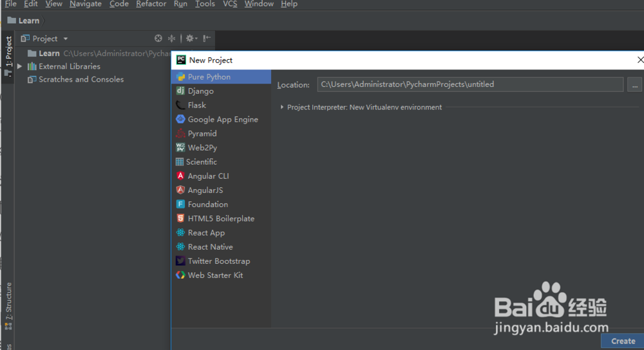Screen dimensions: 644x350
Task: Open the Edit menu
Action: (31, 4)
